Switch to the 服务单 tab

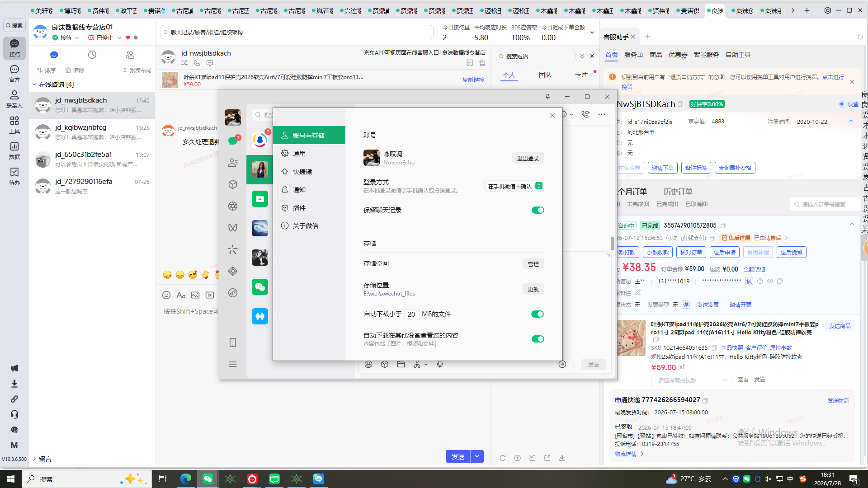point(633,55)
